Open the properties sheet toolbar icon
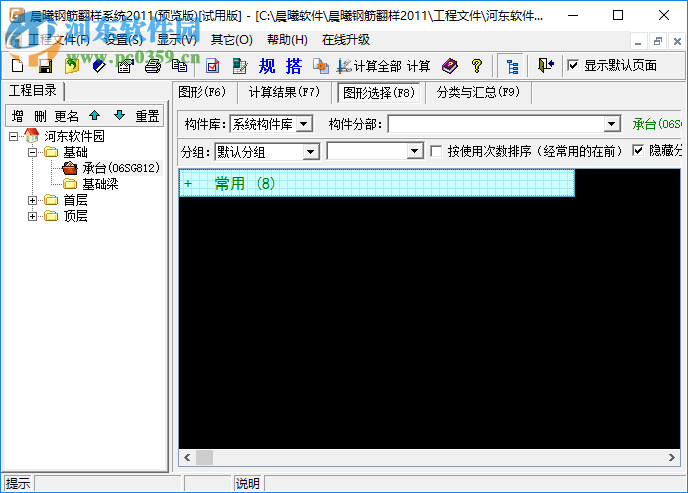The width and height of the screenshot is (688, 493). click(x=125, y=66)
